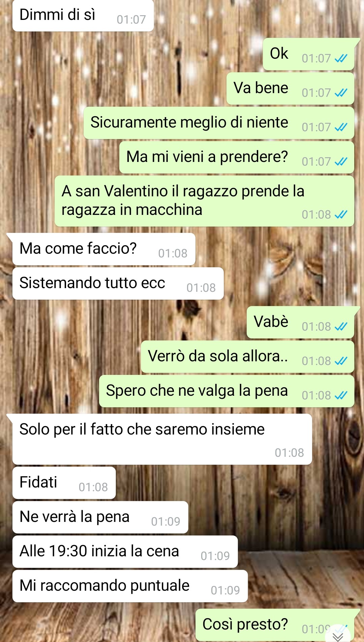Tap read ticks on 'Spero che ne valga la pena'
Image resolution: width=364 pixels, height=642 pixels.
pyautogui.click(x=341, y=395)
